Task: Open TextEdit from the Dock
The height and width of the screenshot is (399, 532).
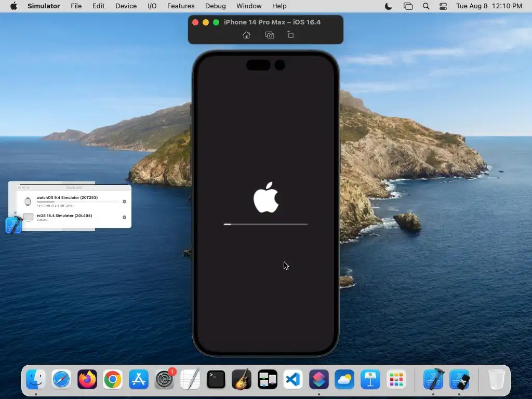Action: pyautogui.click(x=190, y=379)
